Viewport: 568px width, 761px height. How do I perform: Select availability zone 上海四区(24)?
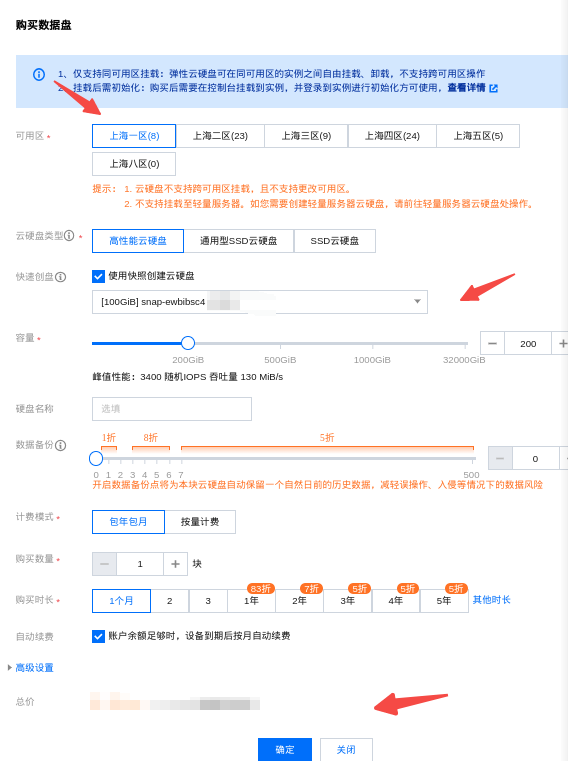[392, 136]
